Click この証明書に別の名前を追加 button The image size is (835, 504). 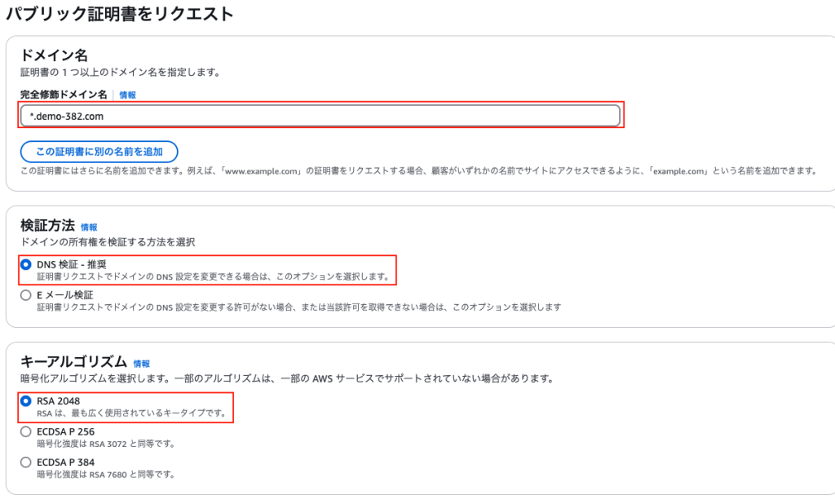[99, 152]
